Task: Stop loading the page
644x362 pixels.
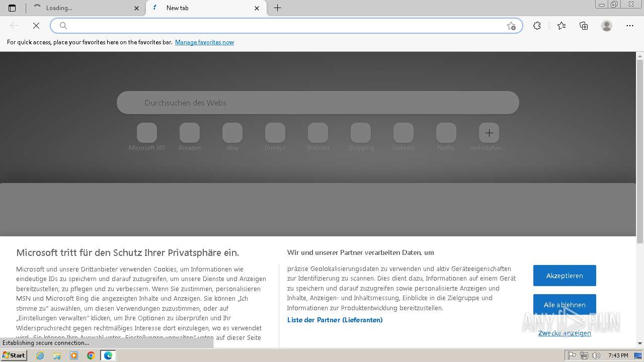Action: (x=36, y=26)
